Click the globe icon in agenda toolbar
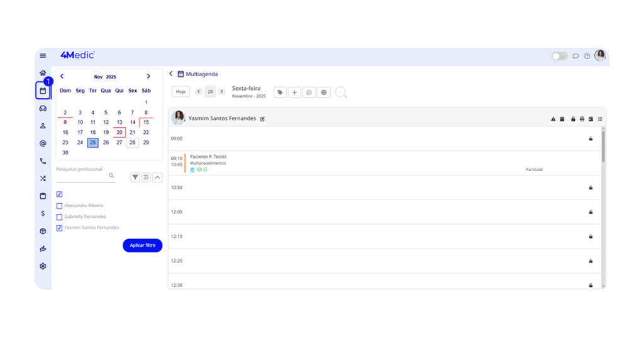This screenshot has height=338, width=644. pyautogui.click(x=324, y=93)
